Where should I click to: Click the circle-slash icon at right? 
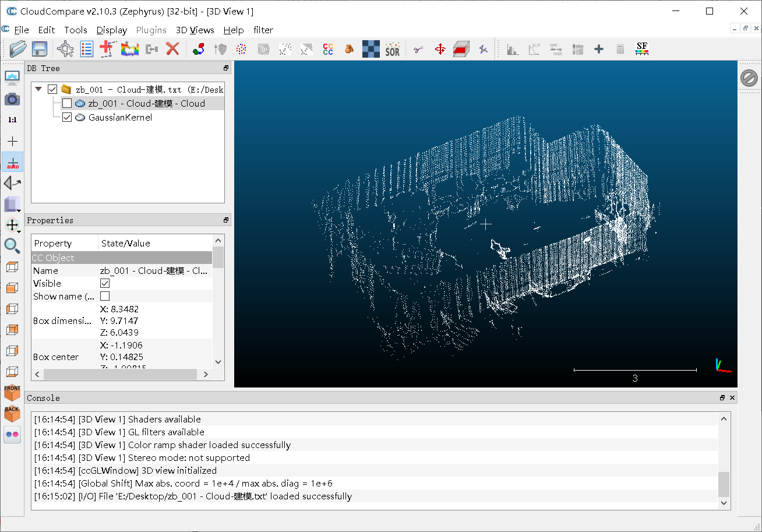pos(749,78)
